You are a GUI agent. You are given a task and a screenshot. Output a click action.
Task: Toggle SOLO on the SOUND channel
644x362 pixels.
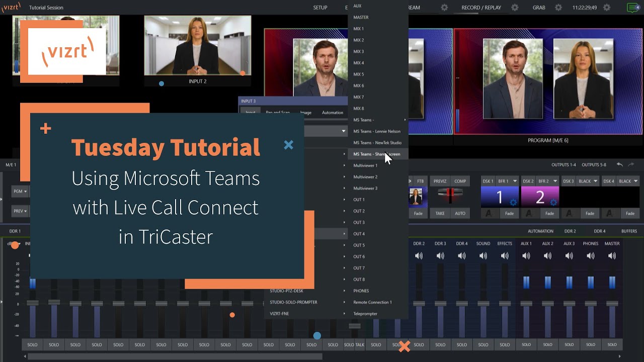tap(483, 344)
